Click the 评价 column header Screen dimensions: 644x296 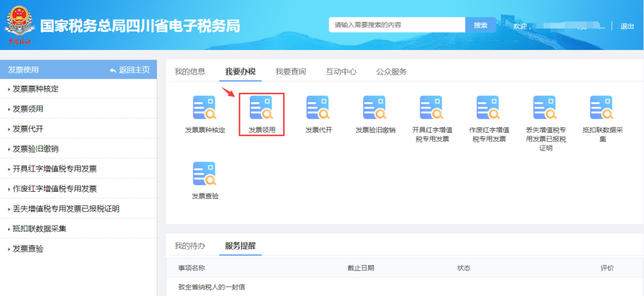tap(607, 268)
